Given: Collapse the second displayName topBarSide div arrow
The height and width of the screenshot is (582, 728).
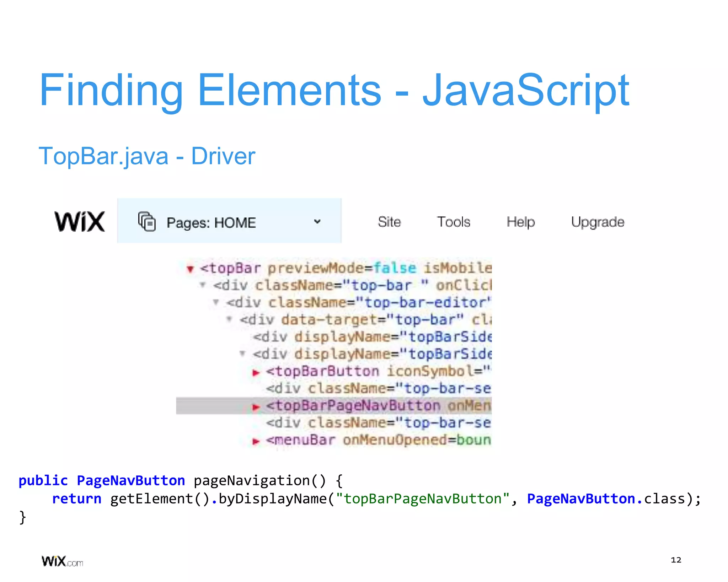Looking at the screenshot, I should coord(242,354).
